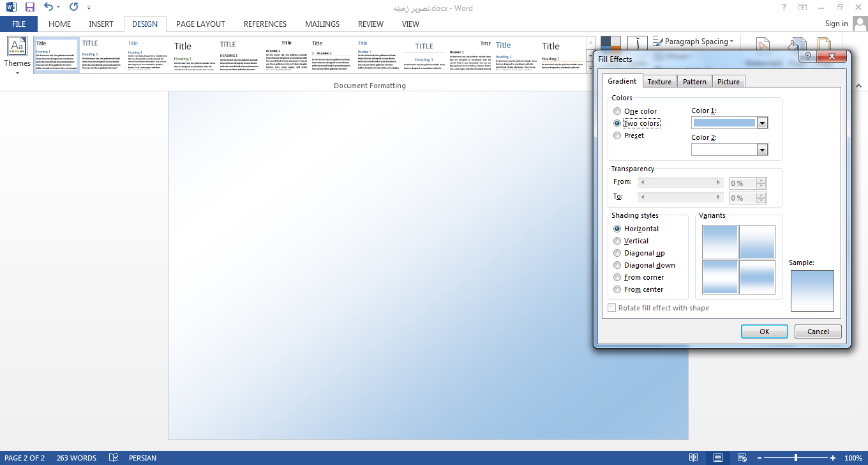The image size is (868, 465).
Task: Switch to Web Layout view in the status bar
Action: coord(742,458)
